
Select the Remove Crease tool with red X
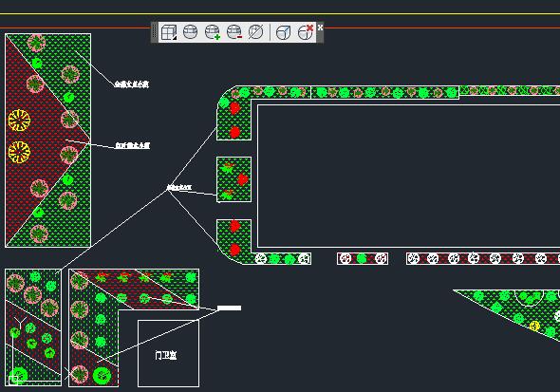(x=306, y=32)
